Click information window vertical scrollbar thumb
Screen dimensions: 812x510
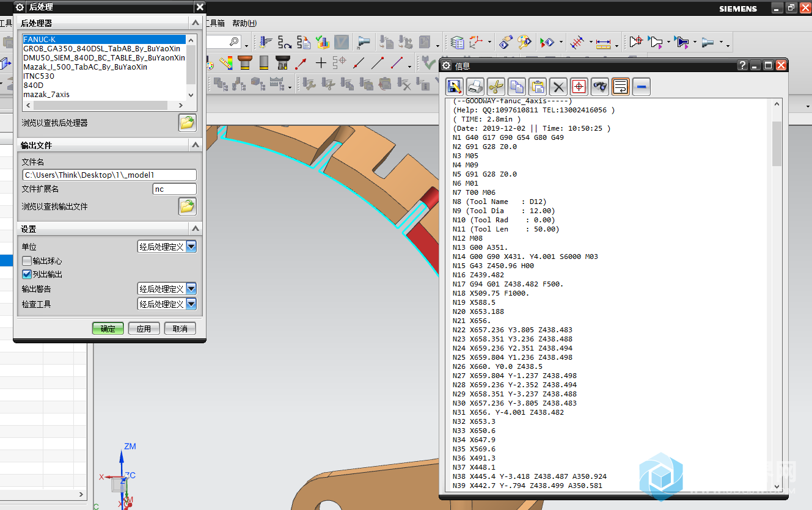click(x=777, y=144)
